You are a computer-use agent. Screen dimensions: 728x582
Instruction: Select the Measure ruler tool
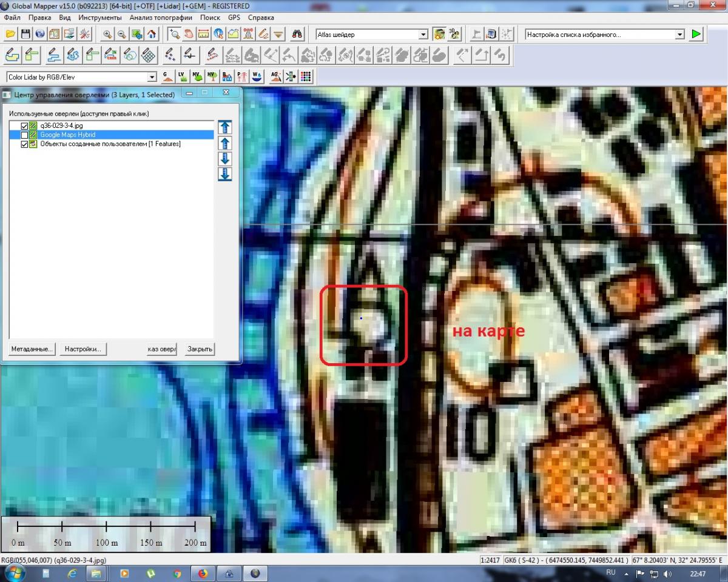coord(204,34)
